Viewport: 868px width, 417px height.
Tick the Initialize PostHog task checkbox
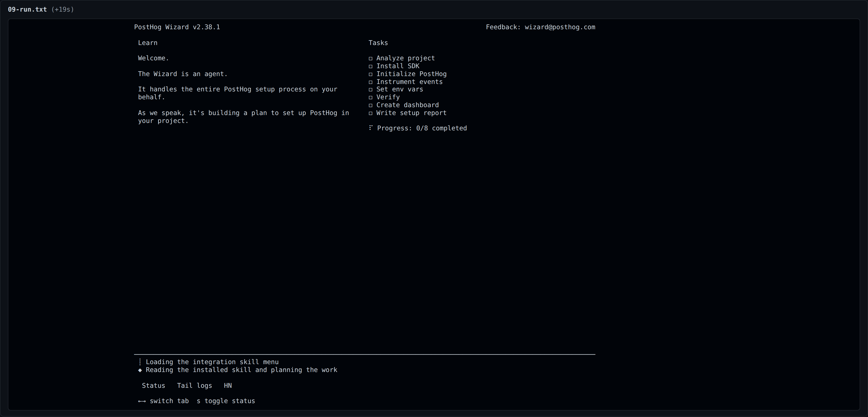click(370, 74)
